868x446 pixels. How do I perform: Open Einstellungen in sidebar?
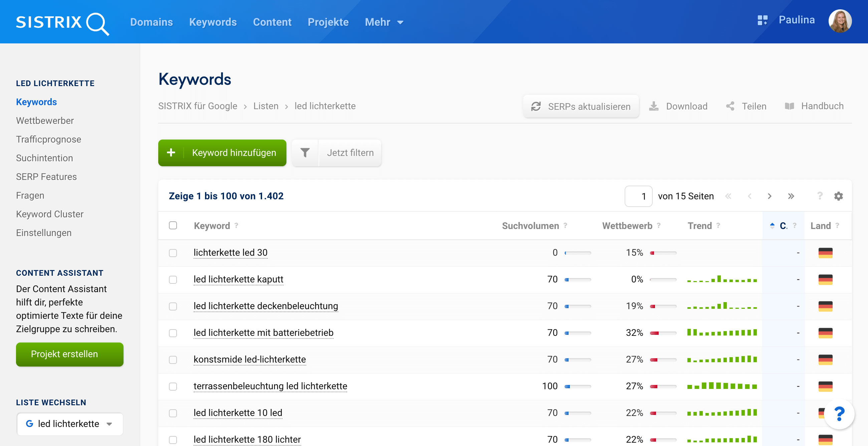click(x=44, y=233)
